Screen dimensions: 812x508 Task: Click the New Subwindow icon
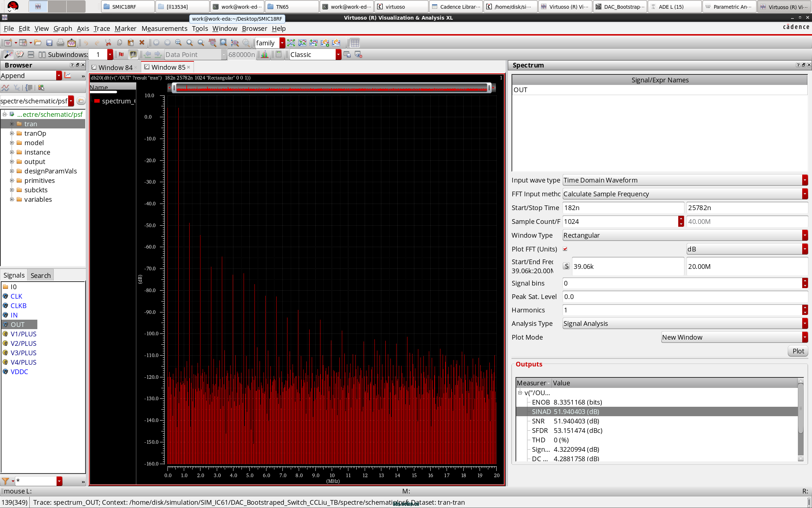click(x=23, y=43)
